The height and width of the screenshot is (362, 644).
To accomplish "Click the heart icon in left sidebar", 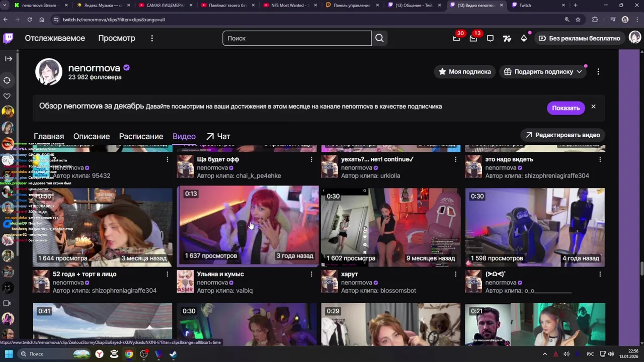I will point(7,96).
